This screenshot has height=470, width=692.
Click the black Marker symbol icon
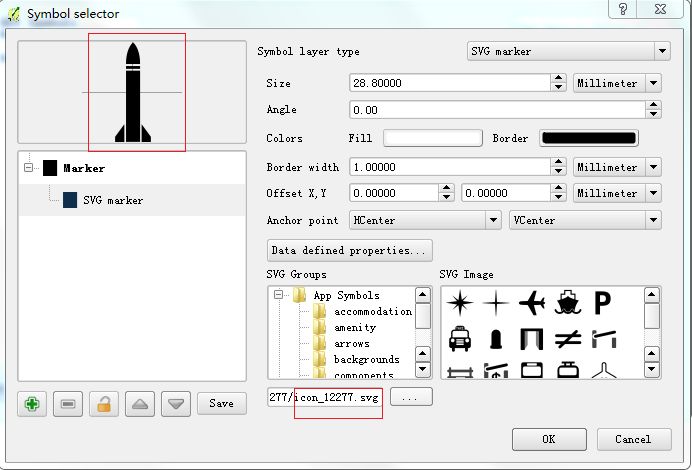(50, 168)
